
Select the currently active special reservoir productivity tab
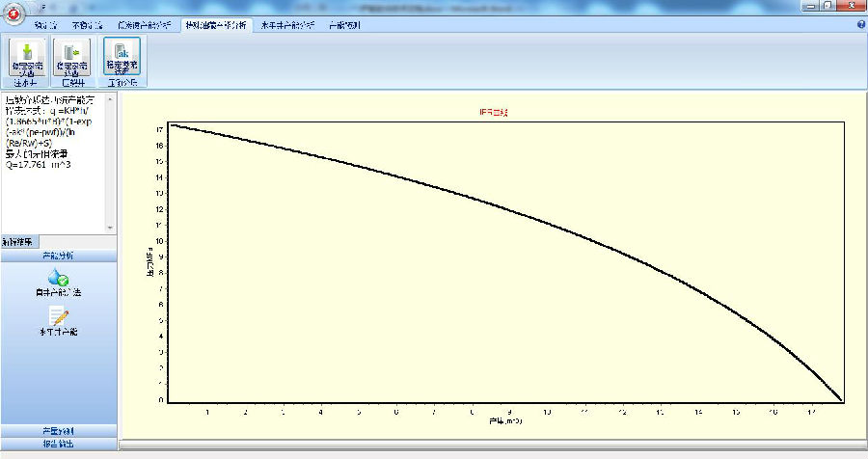(x=216, y=25)
